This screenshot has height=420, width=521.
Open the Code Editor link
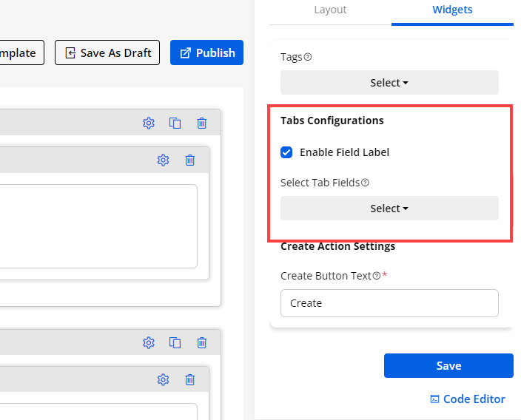click(468, 399)
